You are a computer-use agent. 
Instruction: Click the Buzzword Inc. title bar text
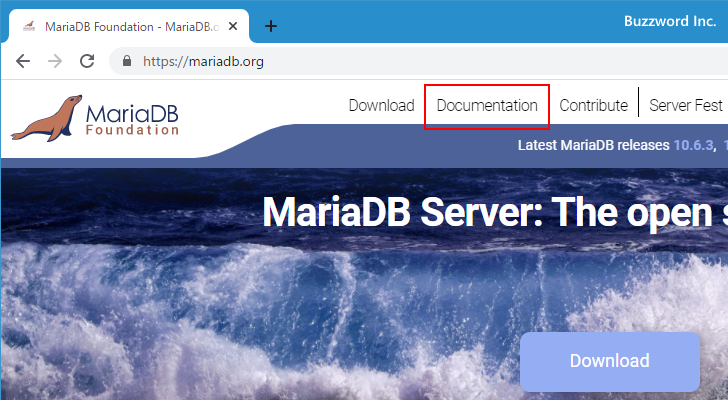[x=665, y=20]
